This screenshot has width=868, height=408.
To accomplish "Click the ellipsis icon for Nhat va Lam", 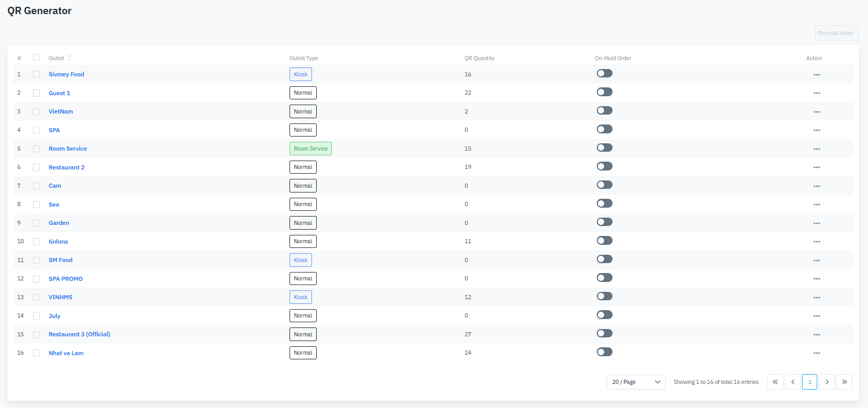I will [x=816, y=353].
